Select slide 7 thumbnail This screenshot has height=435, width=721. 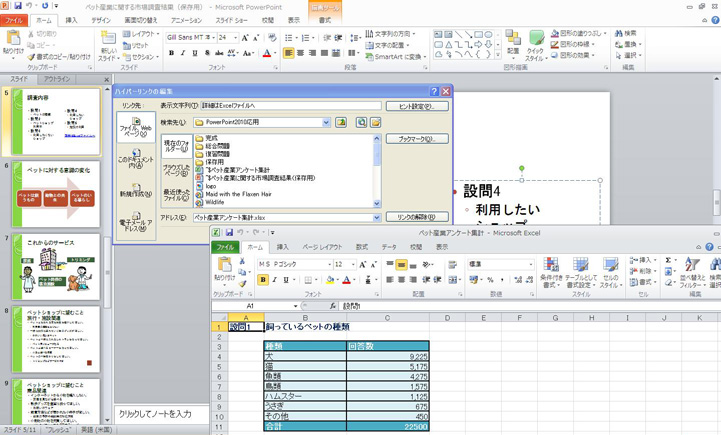coord(56,267)
